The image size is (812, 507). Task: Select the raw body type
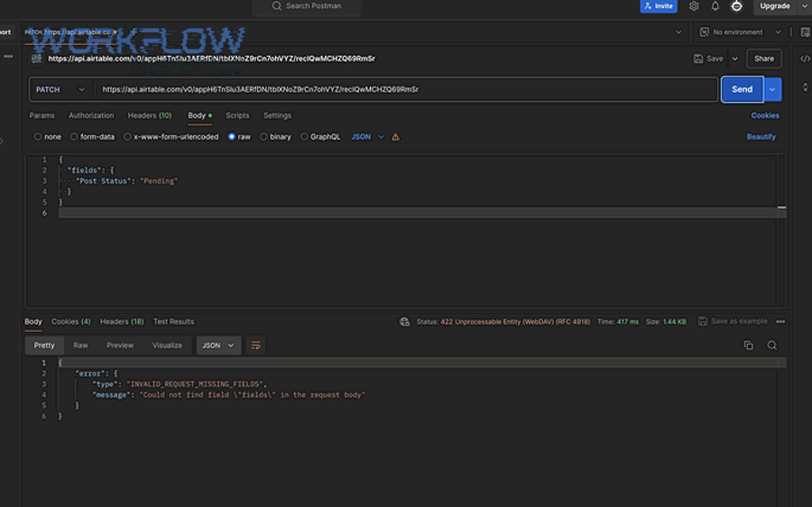[x=232, y=137]
